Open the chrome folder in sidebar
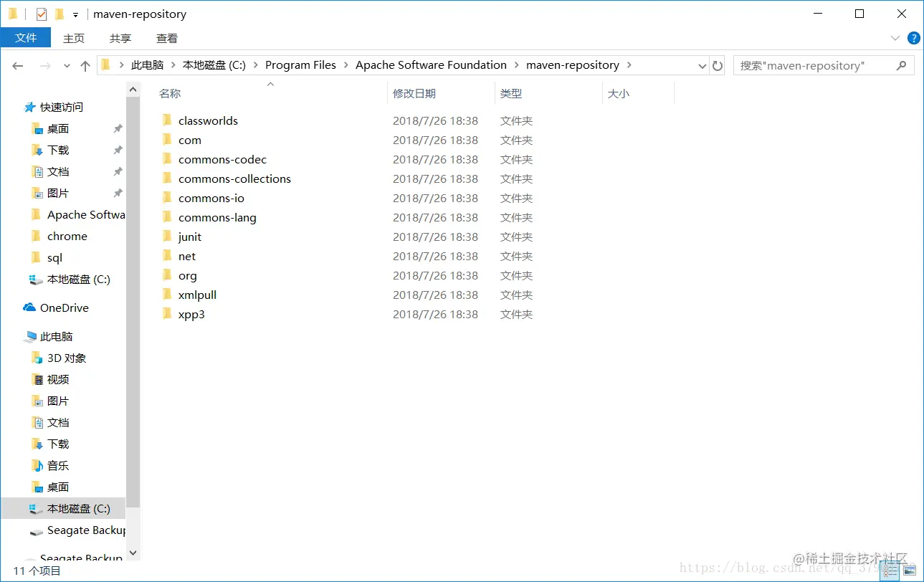Image resolution: width=924 pixels, height=582 pixels. click(67, 236)
